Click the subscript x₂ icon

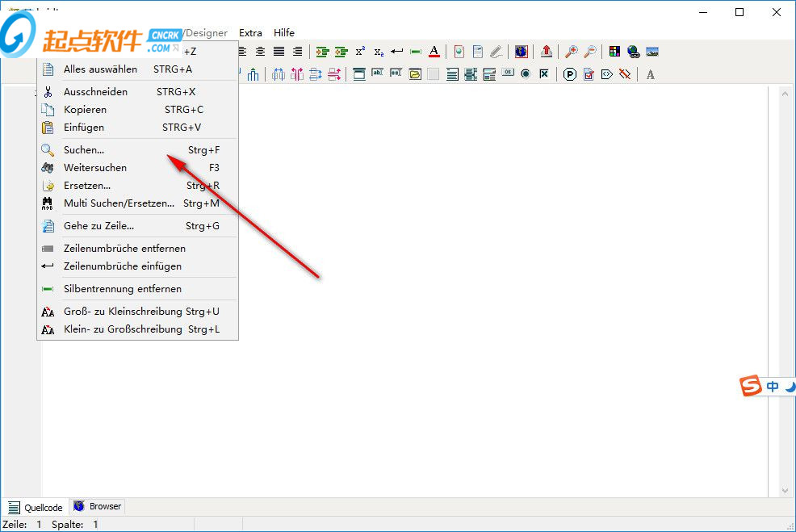pos(379,52)
